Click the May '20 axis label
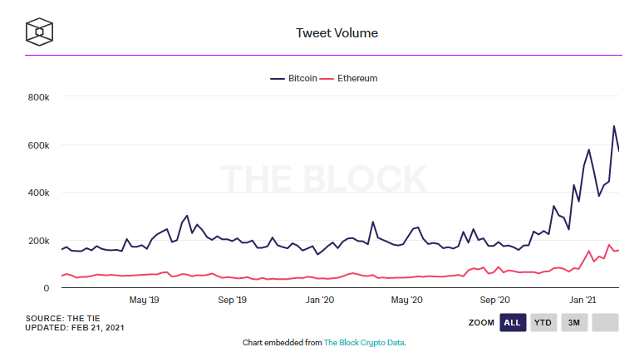This screenshot has height=352, width=644. coord(406,300)
